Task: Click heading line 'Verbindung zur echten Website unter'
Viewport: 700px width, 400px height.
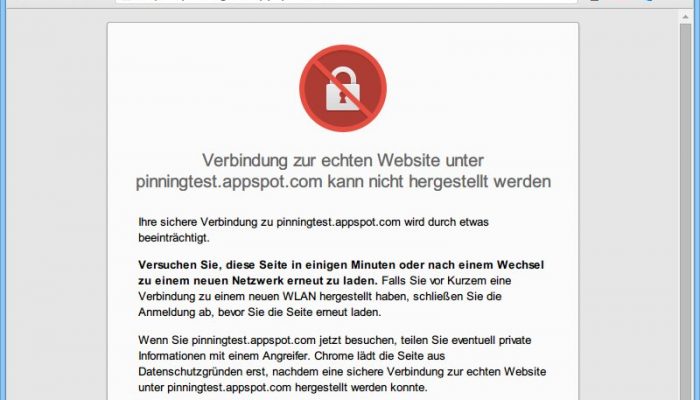Action: coord(343,160)
